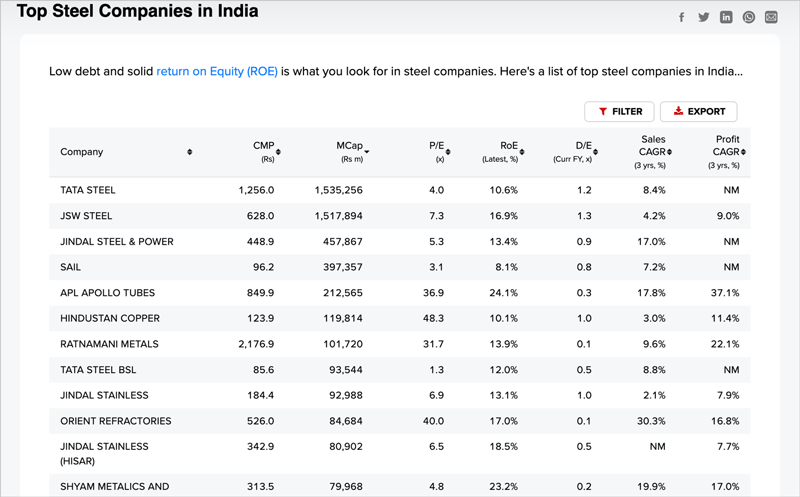Share page on Facebook icon

pos(682,17)
